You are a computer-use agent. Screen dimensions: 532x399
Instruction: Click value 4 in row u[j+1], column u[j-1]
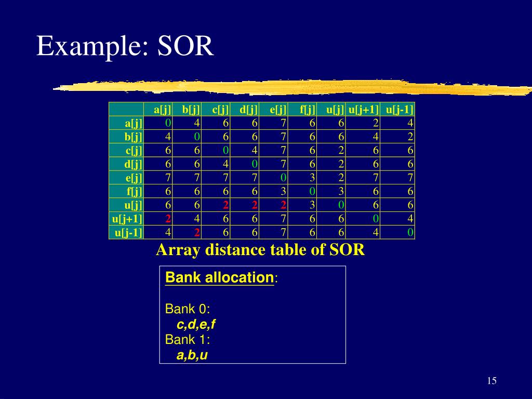point(410,219)
